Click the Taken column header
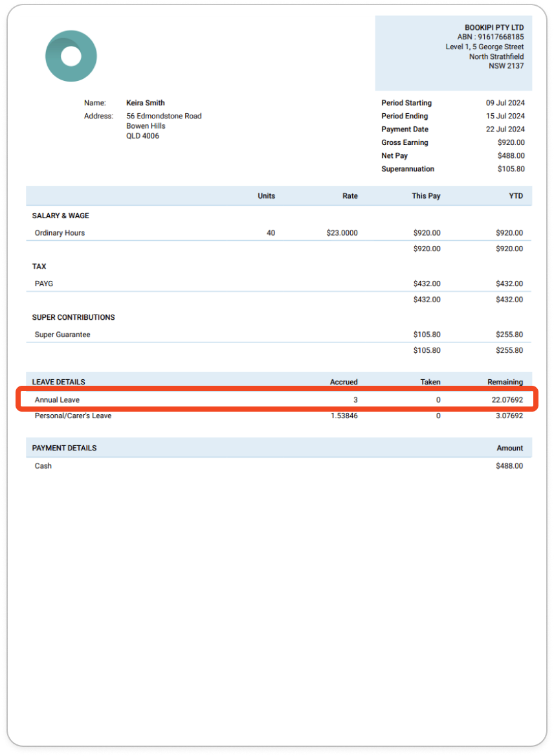The image size is (554, 756). pyautogui.click(x=430, y=382)
